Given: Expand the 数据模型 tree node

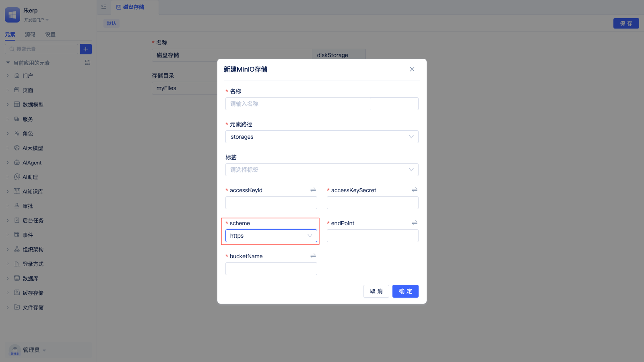Looking at the screenshot, I should point(8,105).
